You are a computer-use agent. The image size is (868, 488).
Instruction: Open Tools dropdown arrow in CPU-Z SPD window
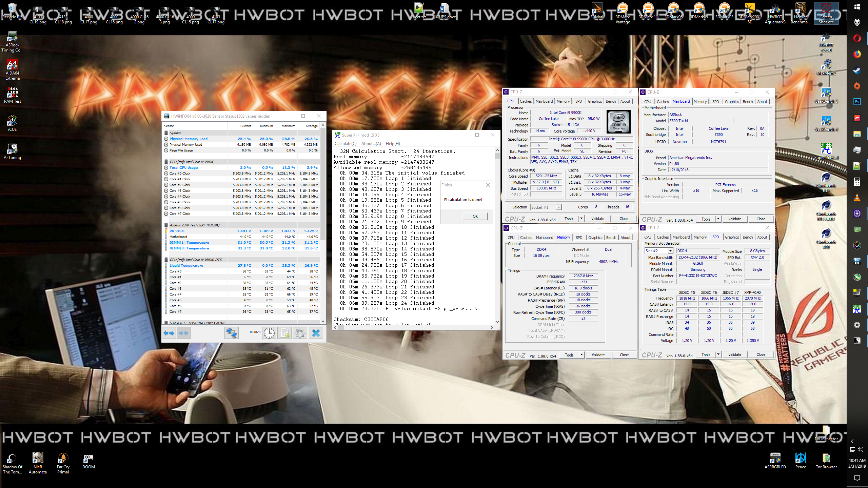pyautogui.click(x=718, y=354)
